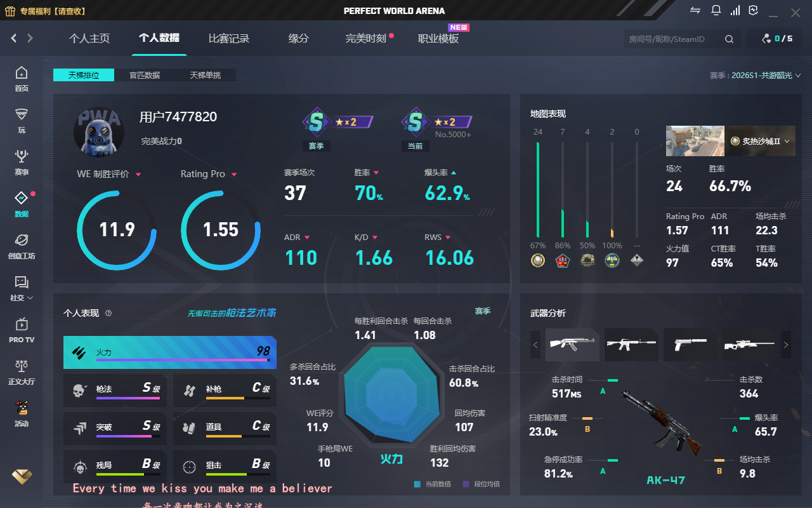Screen dimensions: 812x508
Task: Select the silenced pistol weapon thumbnail
Action: [690, 344]
